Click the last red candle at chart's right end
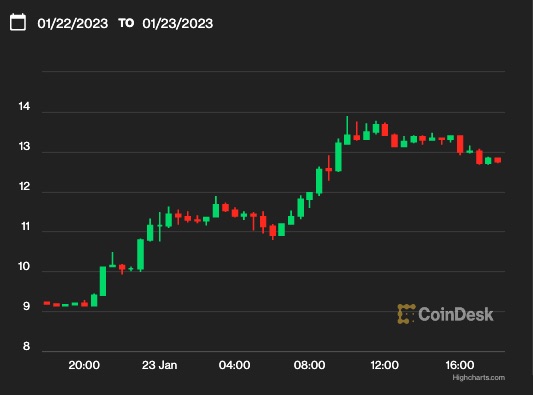 point(498,160)
